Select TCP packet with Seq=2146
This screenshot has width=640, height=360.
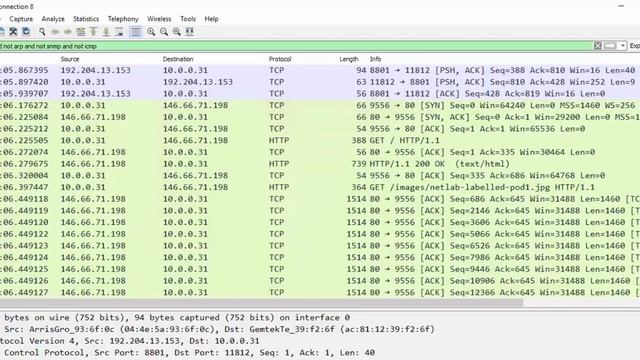(x=320, y=211)
